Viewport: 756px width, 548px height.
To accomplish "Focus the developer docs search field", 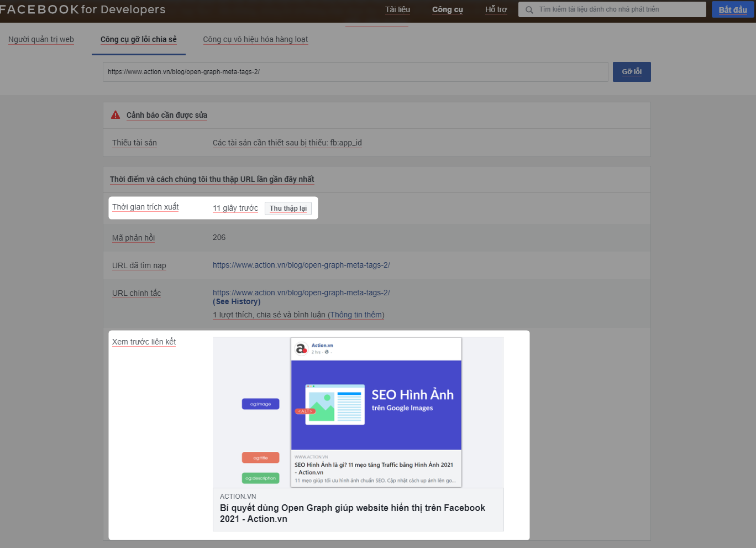I will 612,9.
